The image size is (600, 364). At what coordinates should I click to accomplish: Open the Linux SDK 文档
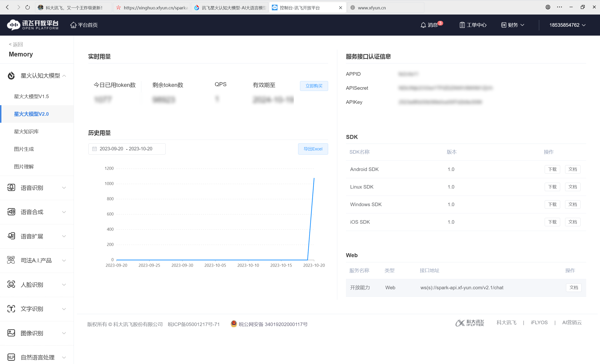tap(573, 187)
